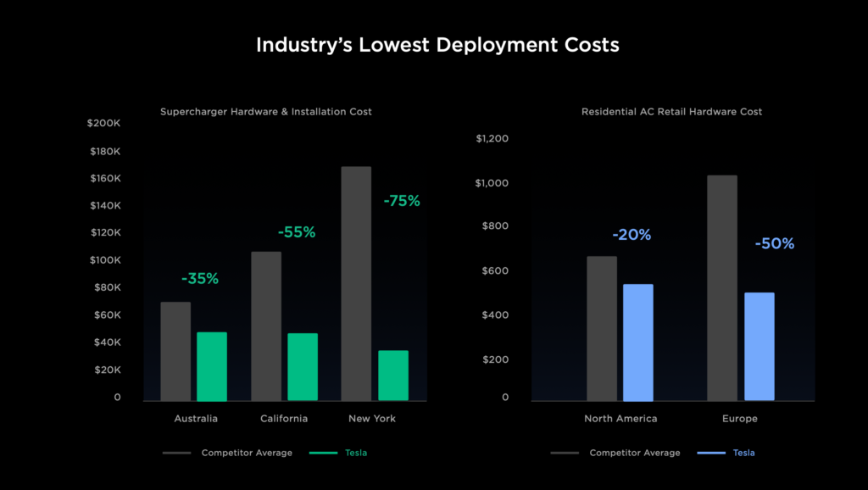Click the blue Tesla legend line

pyautogui.click(x=711, y=453)
